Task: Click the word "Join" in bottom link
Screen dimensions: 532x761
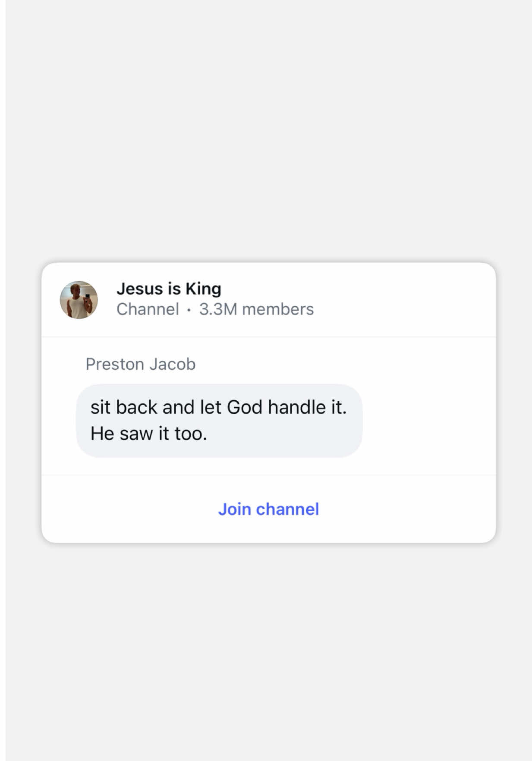Action: click(234, 509)
